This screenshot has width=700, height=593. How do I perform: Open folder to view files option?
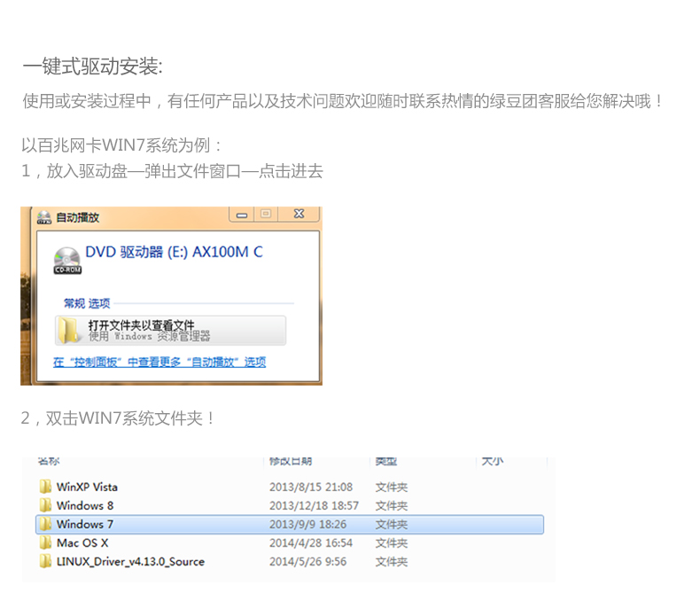point(170,331)
